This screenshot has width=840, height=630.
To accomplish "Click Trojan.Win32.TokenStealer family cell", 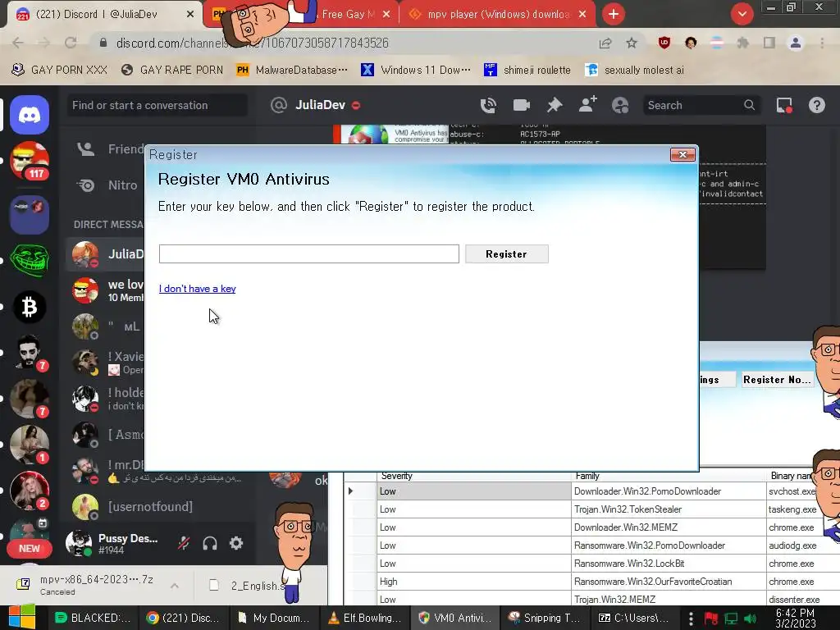I will [669, 509].
